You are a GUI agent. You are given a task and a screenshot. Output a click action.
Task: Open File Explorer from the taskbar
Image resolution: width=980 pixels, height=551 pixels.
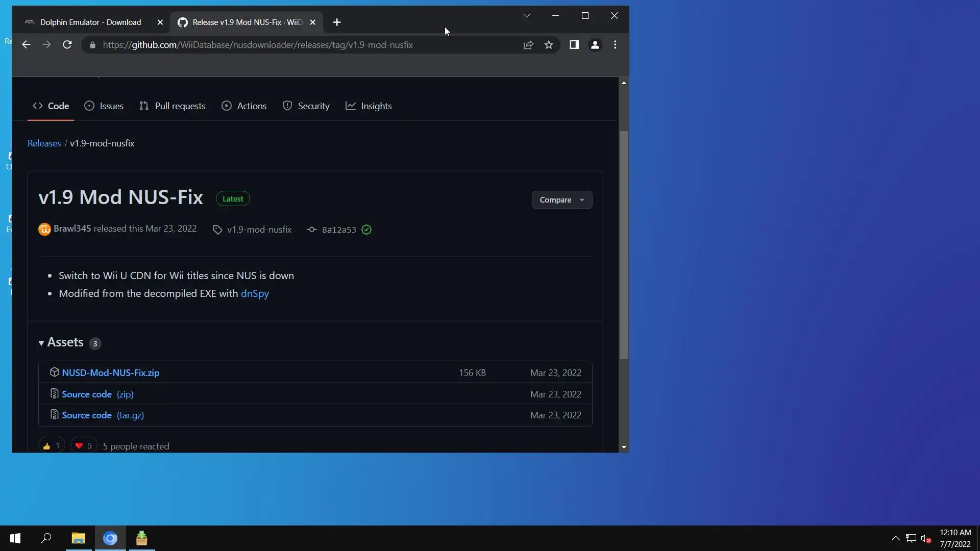tap(78, 538)
